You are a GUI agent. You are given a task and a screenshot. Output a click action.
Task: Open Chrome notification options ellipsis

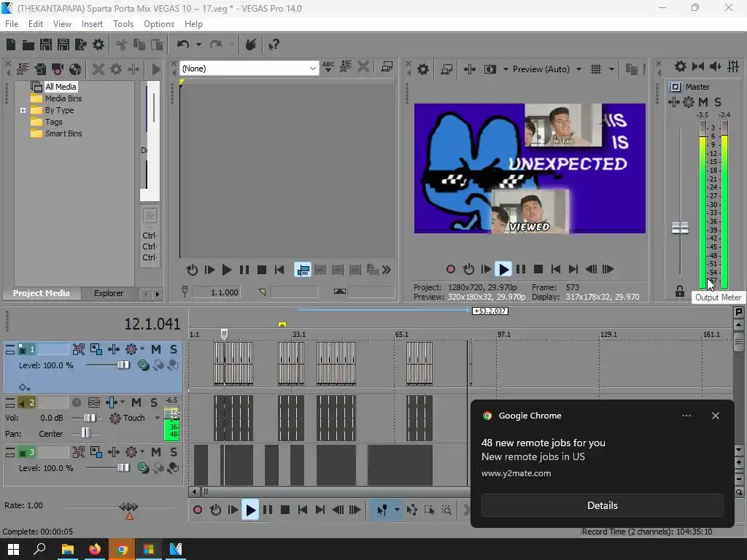[x=686, y=416]
